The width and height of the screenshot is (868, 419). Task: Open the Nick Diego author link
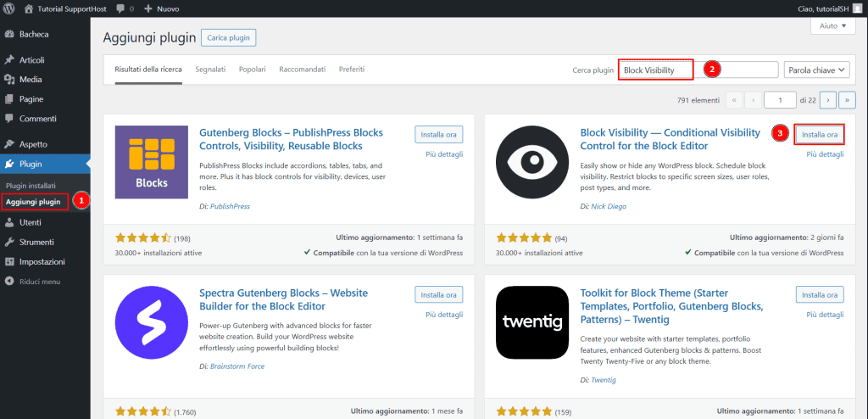click(609, 206)
